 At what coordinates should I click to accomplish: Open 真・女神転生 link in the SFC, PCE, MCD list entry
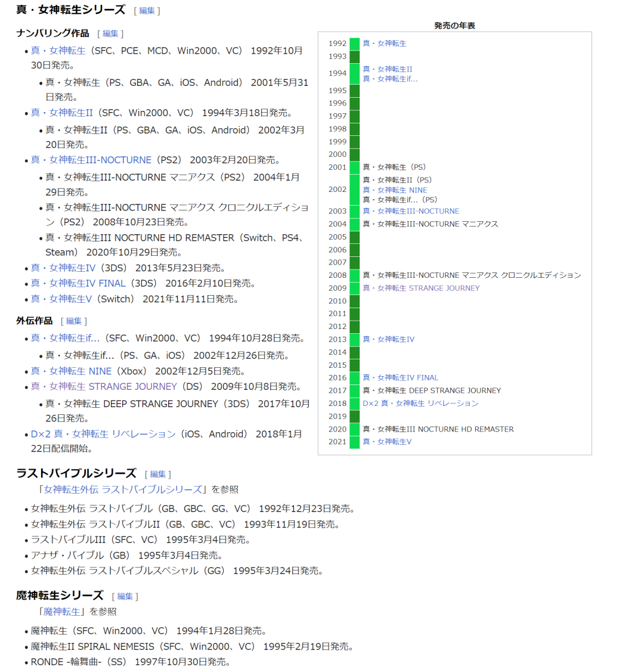coord(58,51)
